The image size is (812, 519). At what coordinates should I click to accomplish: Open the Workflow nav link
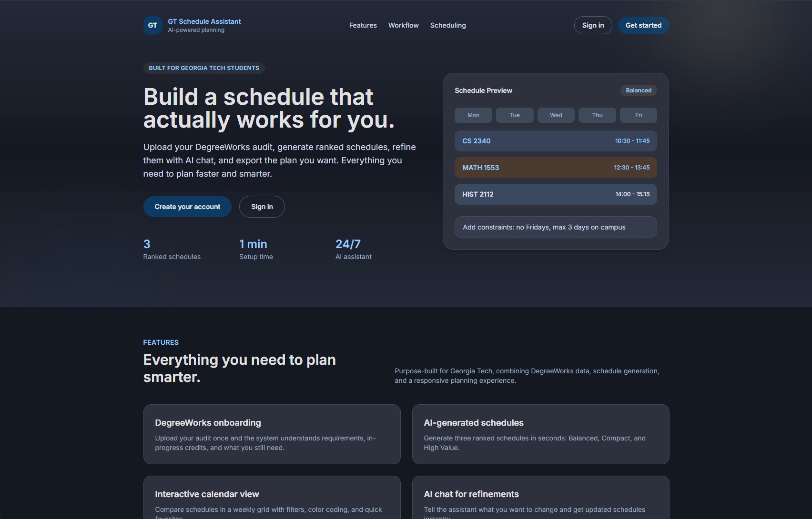pyautogui.click(x=403, y=25)
